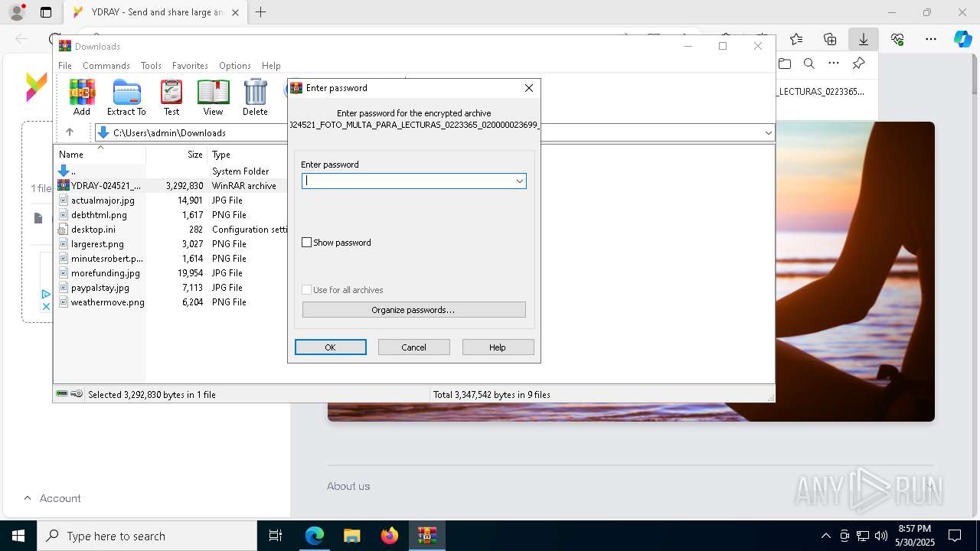Image resolution: width=980 pixels, height=551 pixels.
Task: Click the About us link
Action: point(348,486)
